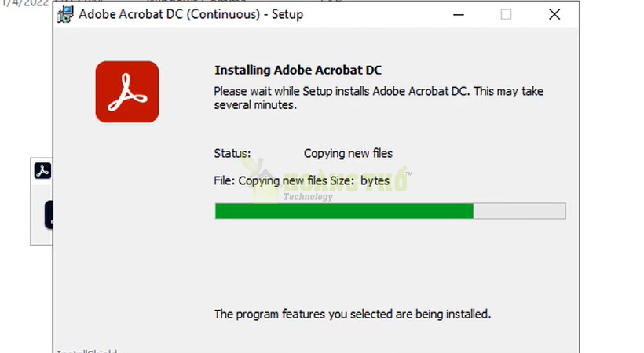Click the disabled maximize button in title bar
This screenshot has height=353, width=644.
(x=506, y=15)
